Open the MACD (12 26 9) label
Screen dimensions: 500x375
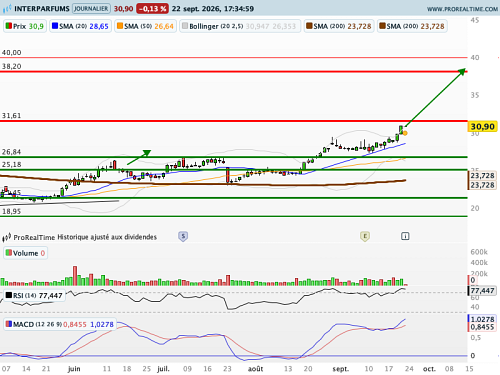pyautogui.click(x=60, y=324)
